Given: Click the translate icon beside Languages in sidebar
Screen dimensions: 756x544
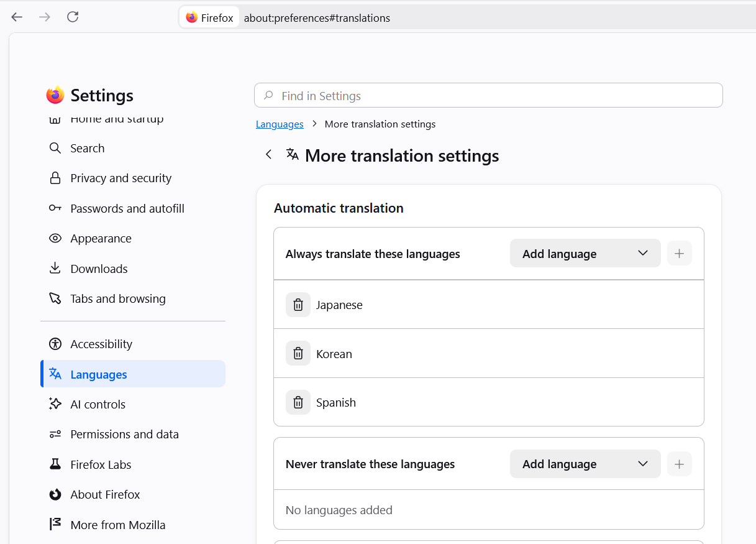Looking at the screenshot, I should [x=55, y=374].
